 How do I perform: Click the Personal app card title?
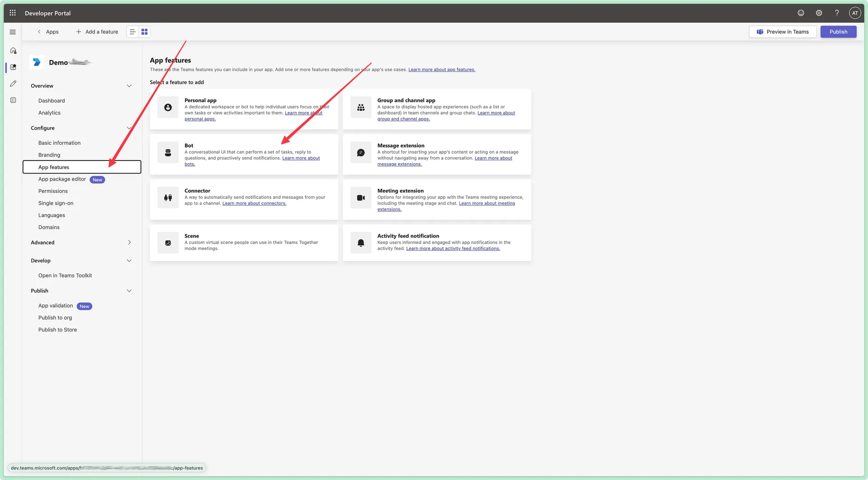pyautogui.click(x=200, y=100)
